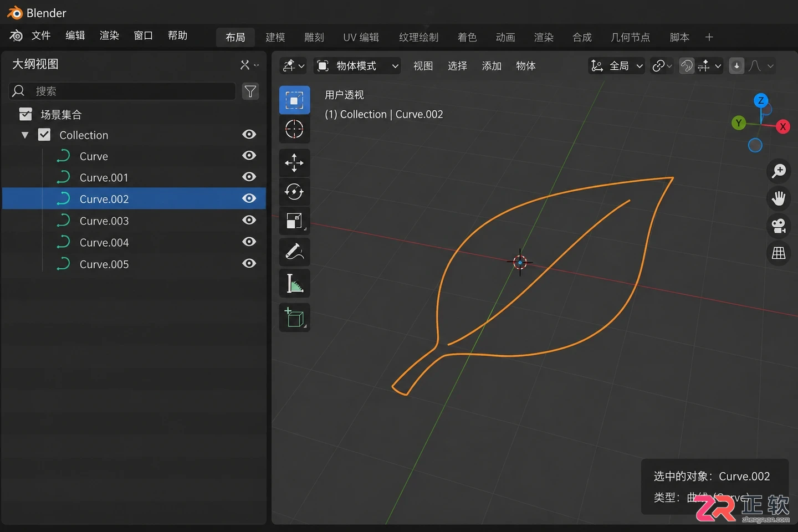
Task: Open the viewport 物体 menu
Action: click(x=526, y=66)
